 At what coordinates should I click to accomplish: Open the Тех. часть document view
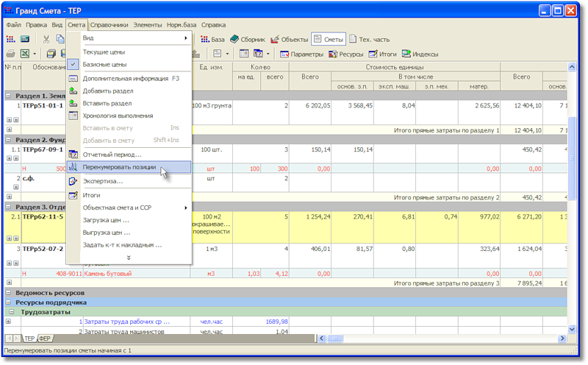(x=370, y=40)
